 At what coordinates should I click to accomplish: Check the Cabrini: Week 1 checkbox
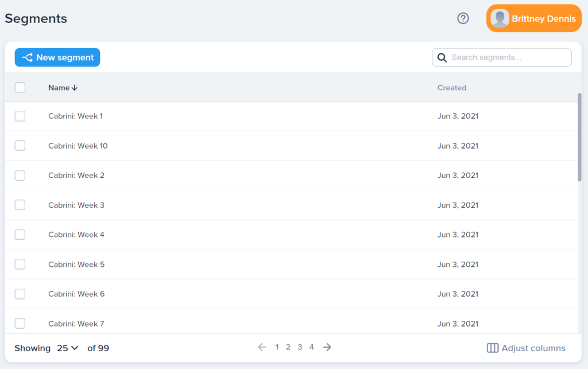click(20, 116)
